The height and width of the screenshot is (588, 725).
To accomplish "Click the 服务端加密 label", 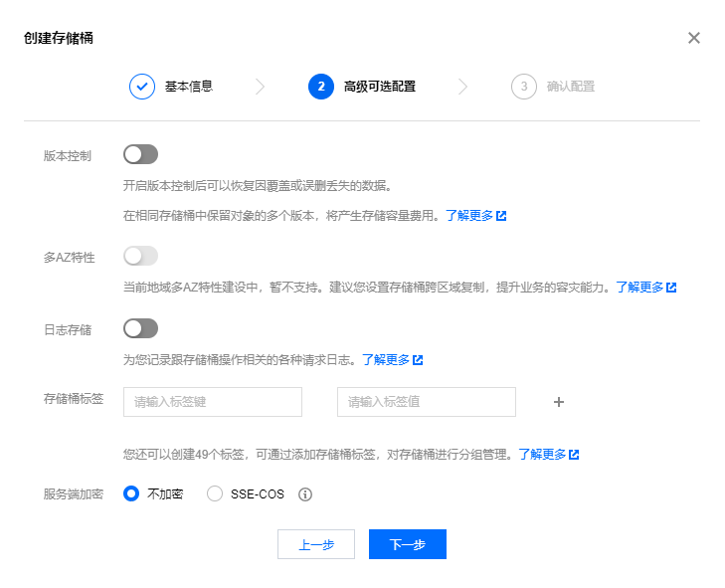I will tap(74, 494).
